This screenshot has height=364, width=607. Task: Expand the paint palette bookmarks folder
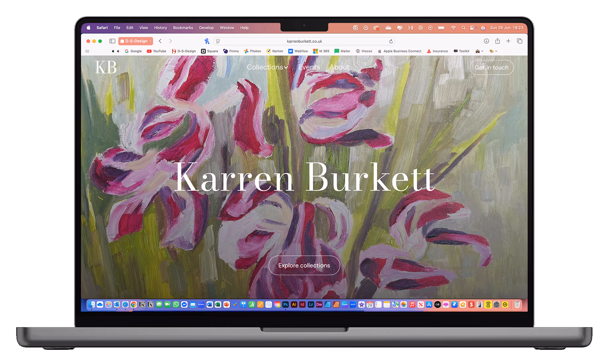click(x=493, y=51)
